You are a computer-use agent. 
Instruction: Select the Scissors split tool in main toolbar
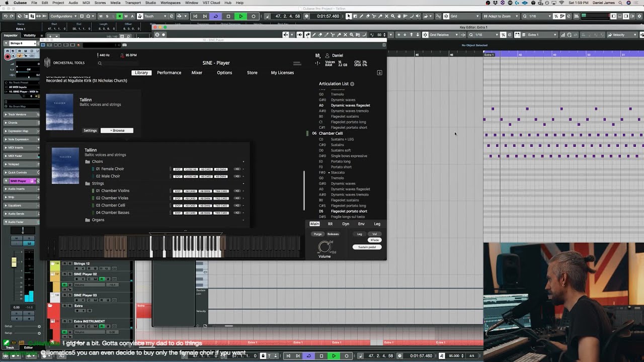tap(373, 16)
